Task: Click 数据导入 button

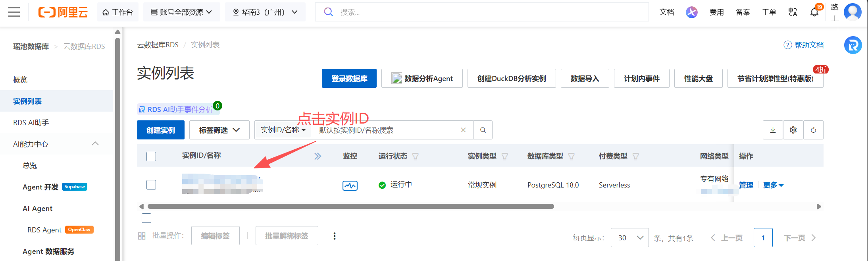Action: (x=585, y=78)
